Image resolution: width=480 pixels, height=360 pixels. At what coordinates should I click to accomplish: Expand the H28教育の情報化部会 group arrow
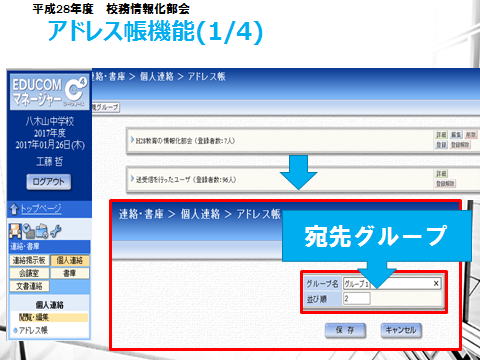(132, 140)
